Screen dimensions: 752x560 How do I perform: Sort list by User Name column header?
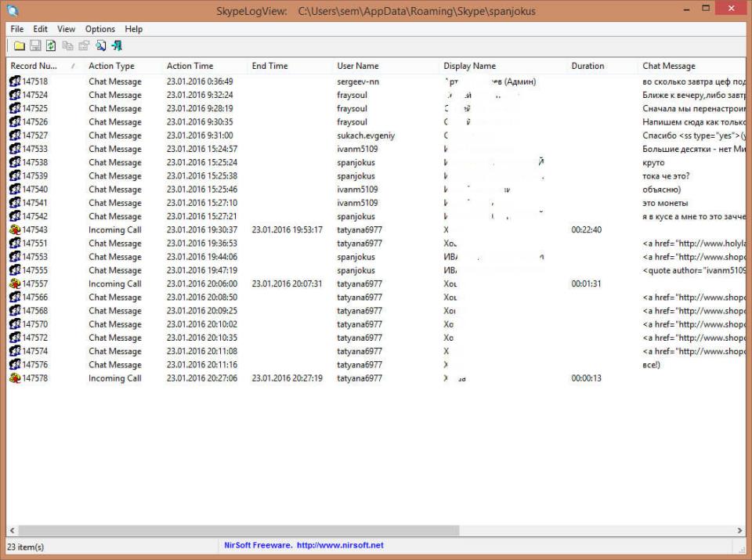click(357, 67)
